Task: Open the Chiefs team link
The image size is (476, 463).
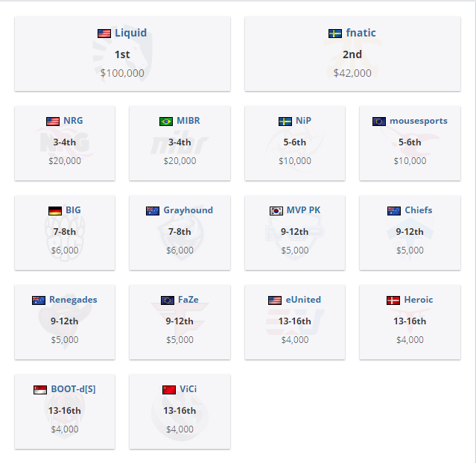Action: pyautogui.click(x=419, y=210)
